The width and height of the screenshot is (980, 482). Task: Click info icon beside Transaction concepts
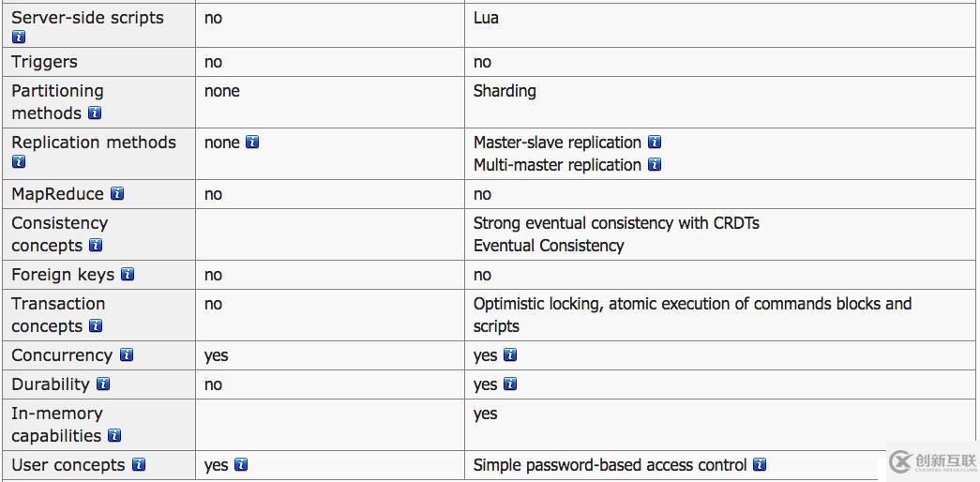tap(96, 326)
